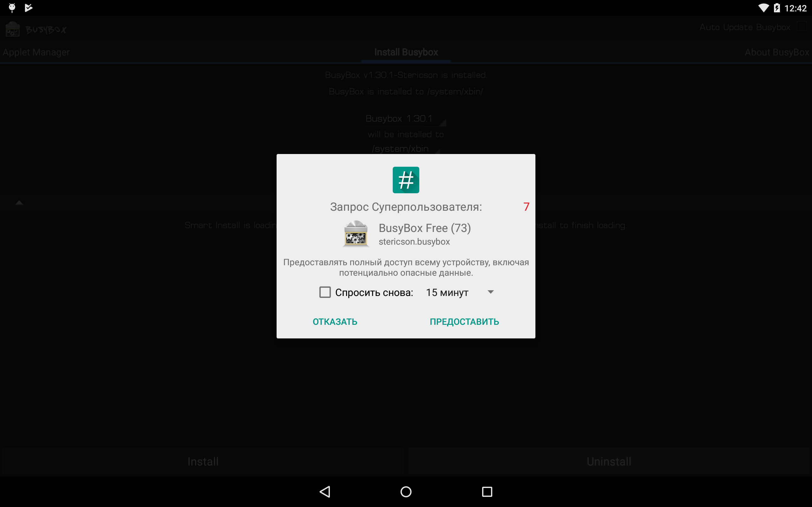This screenshot has height=507, width=812.
Task: Click the debug bug notification icon
Action: 12,8
